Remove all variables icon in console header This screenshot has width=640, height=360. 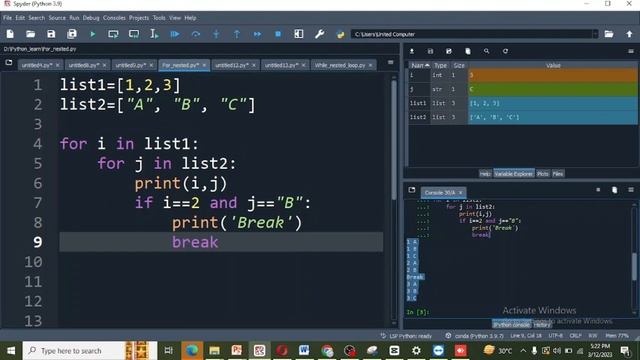click(x=615, y=190)
